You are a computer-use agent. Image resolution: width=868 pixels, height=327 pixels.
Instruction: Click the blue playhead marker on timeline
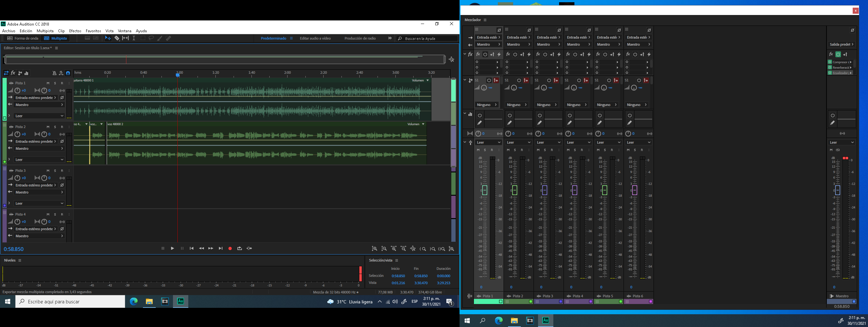[177, 75]
